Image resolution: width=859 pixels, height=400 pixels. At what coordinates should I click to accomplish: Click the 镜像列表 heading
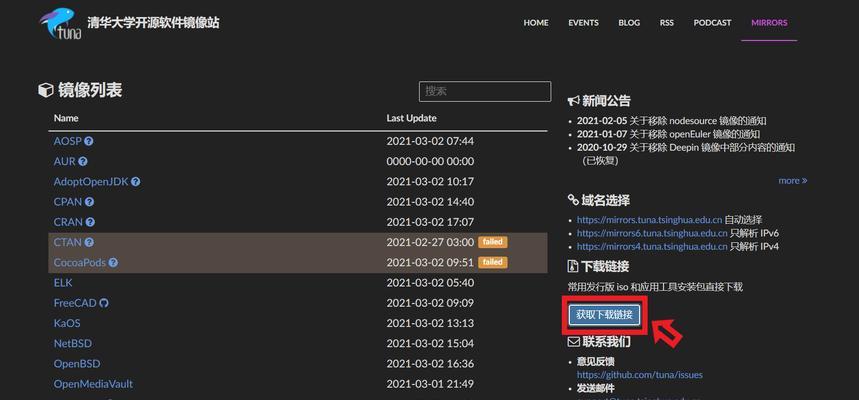click(80, 90)
